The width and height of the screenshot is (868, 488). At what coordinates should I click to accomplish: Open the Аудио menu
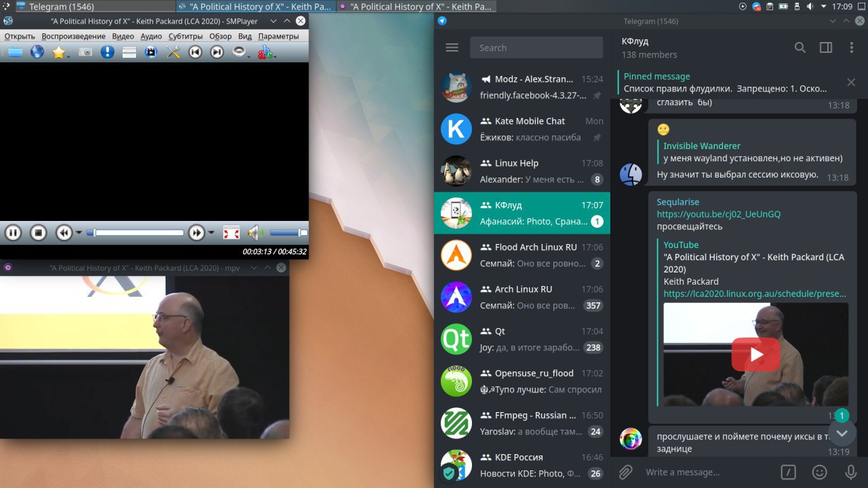click(151, 37)
